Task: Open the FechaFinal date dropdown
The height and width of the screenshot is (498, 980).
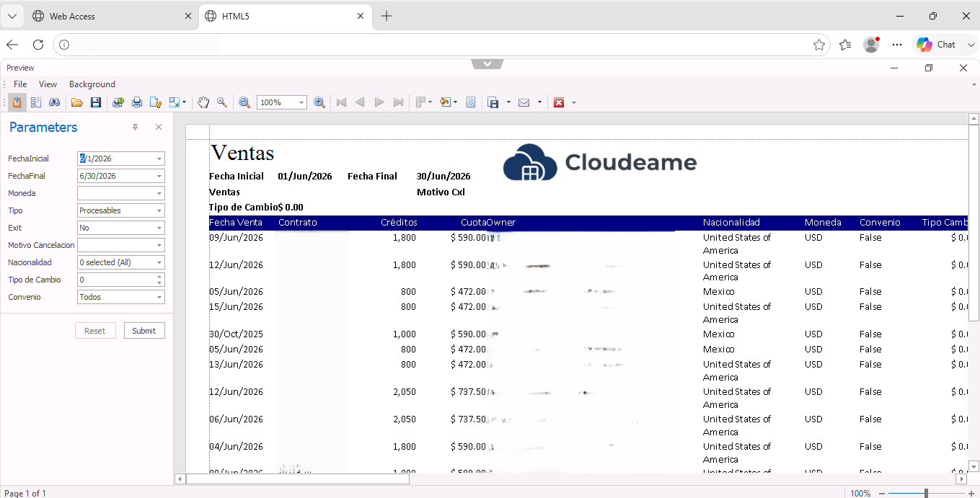Action: click(x=159, y=176)
